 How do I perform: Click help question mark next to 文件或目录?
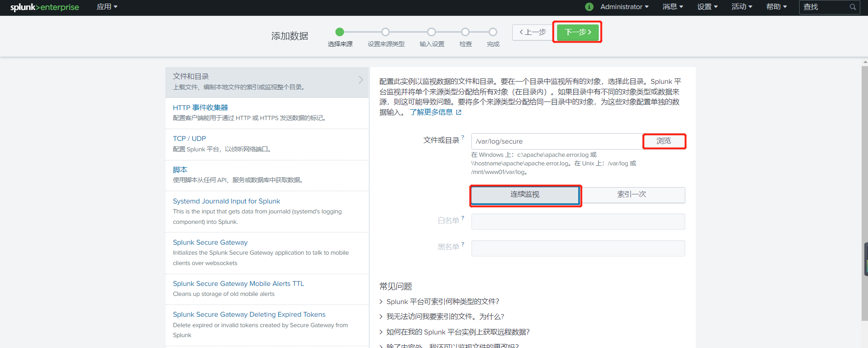463,137
